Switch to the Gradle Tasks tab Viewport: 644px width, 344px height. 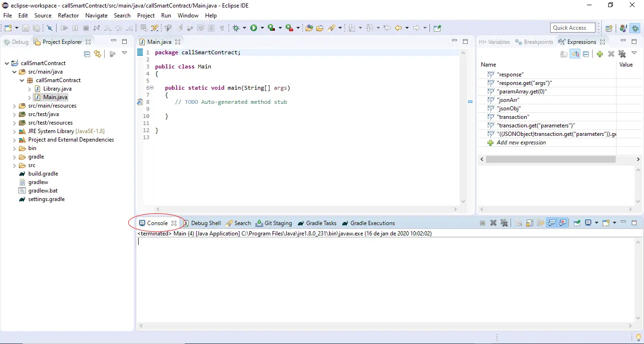pyautogui.click(x=317, y=223)
